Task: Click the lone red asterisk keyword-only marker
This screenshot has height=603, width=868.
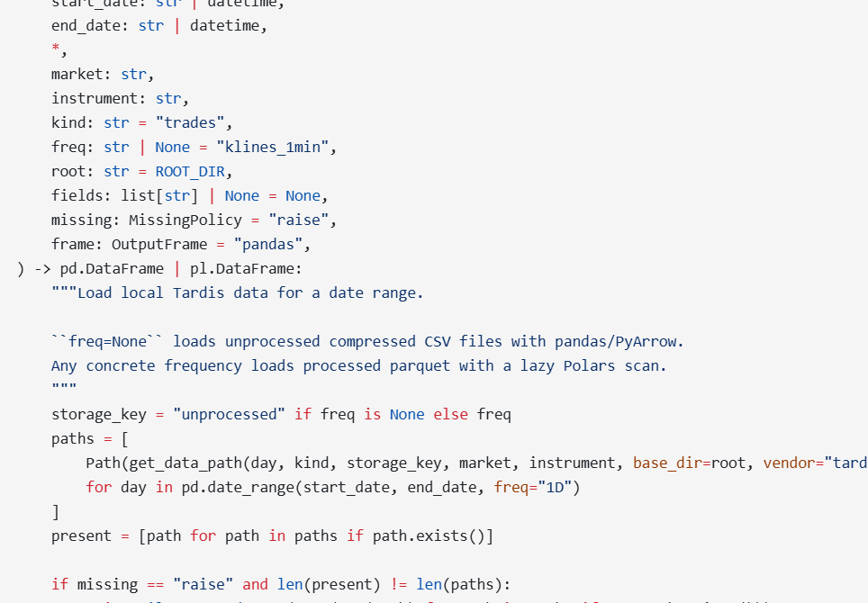Action: 55,48
